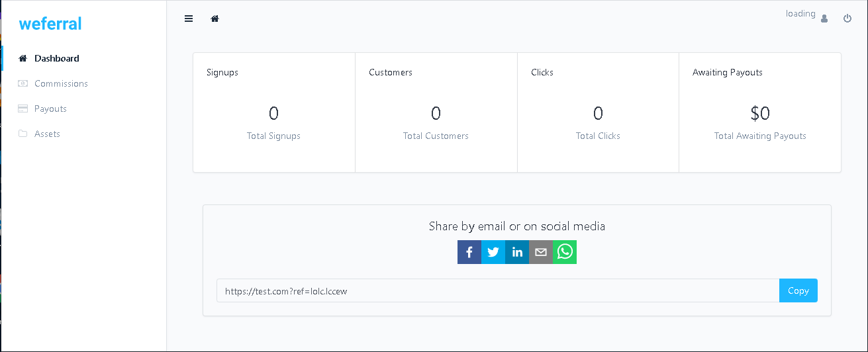The image size is (868, 352).
Task: Click the weferral logo
Action: [50, 24]
